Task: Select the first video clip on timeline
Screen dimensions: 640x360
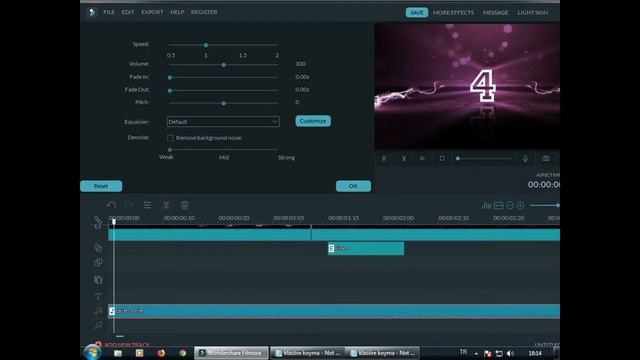Action: point(209,234)
